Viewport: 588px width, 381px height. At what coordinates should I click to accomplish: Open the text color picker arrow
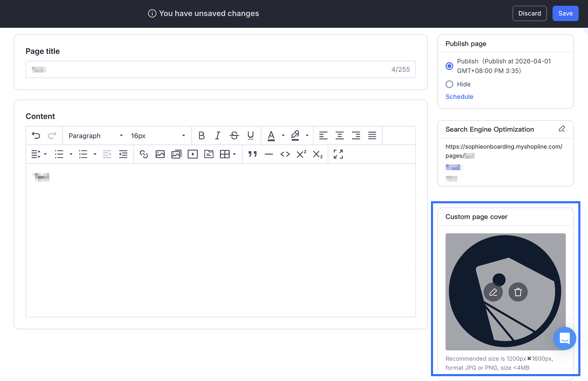283,136
